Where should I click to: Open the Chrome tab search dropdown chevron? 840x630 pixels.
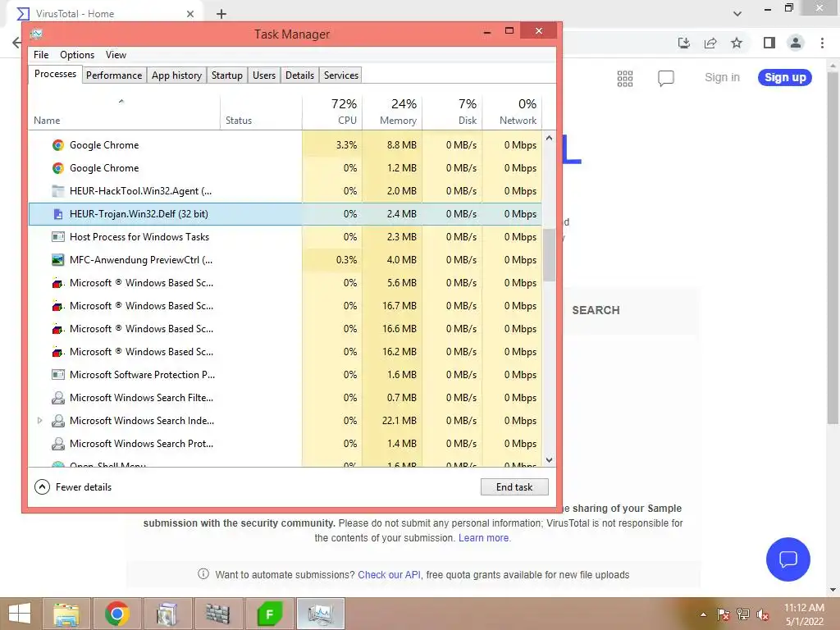737,13
